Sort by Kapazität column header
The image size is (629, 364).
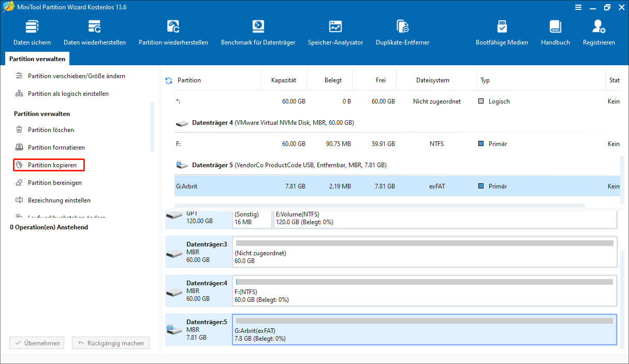pyautogui.click(x=284, y=80)
